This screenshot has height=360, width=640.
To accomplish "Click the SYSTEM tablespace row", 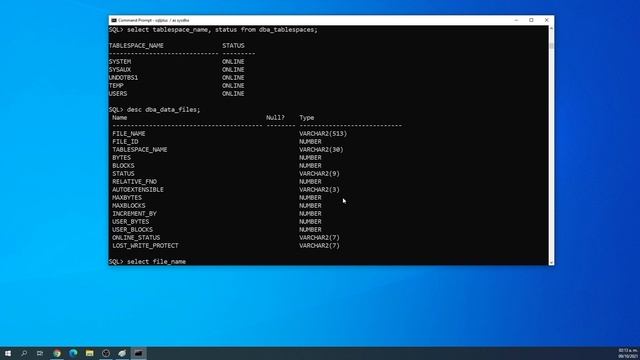I will 120,62.
